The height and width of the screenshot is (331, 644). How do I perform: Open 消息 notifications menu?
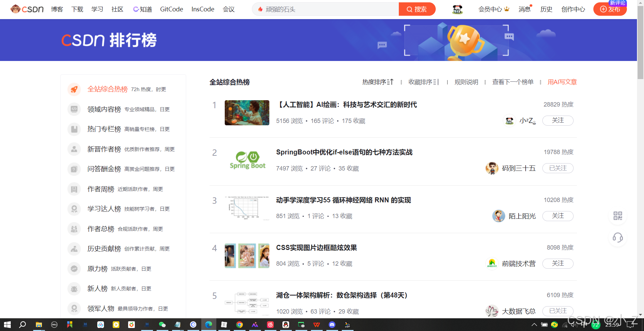(525, 9)
